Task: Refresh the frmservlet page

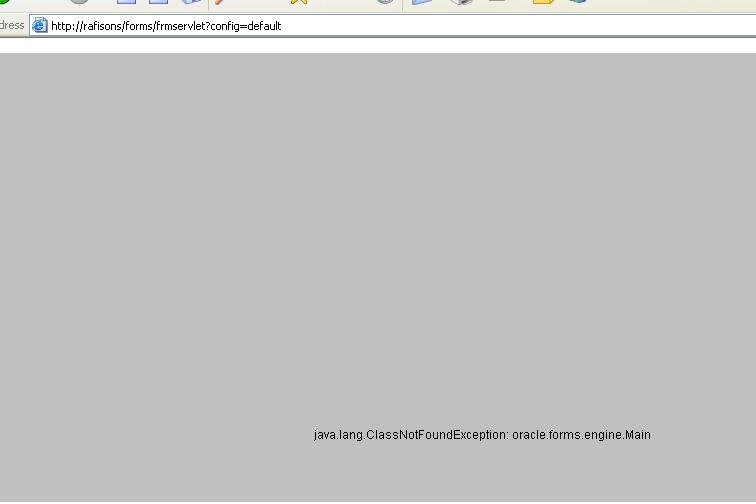Action: pos(158,2)
